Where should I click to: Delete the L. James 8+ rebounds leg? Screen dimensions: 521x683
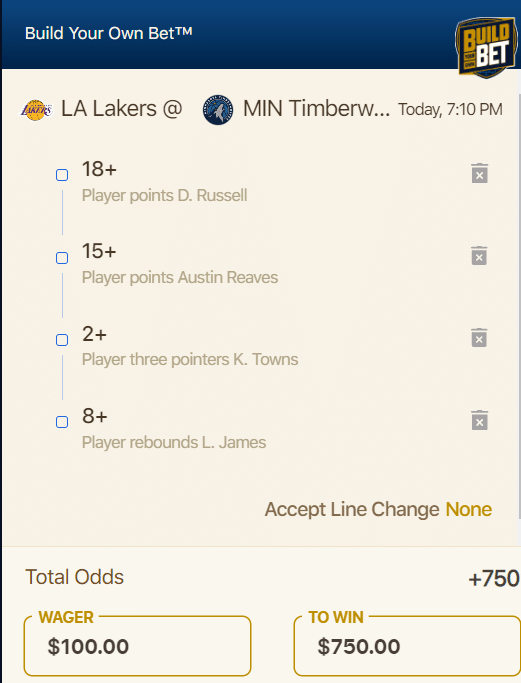click(x=479, y=420)
